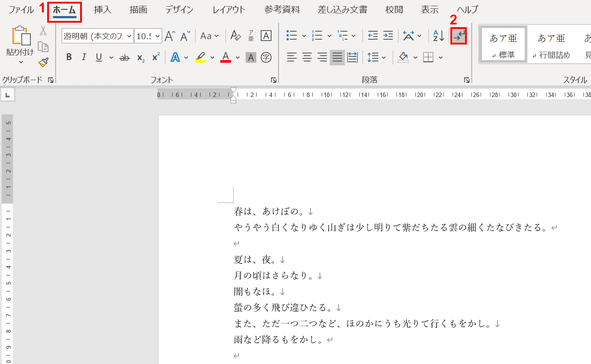Apply a character border with the boxed A
Image resolution: width=591 pixels, height=364 pixels.
coord(266,36)
